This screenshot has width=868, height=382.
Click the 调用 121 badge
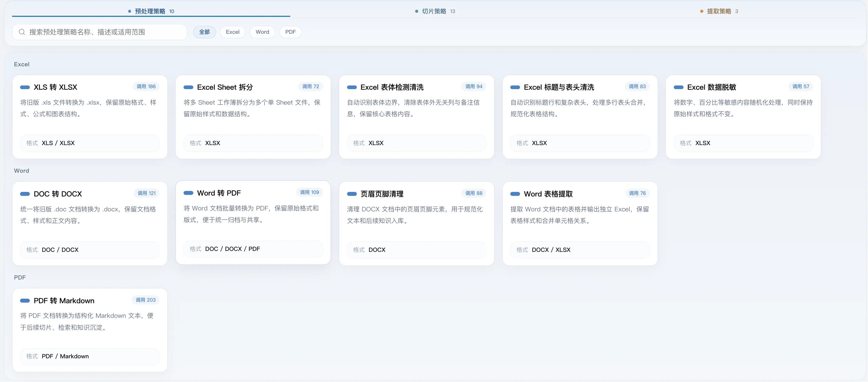pyautogui.click(x=146, y=193)
